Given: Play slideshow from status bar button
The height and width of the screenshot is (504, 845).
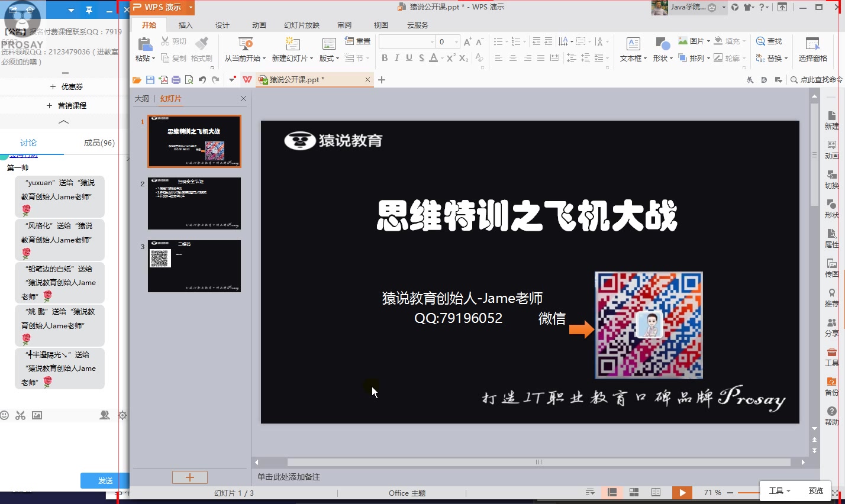Looking at the screenshot, I should [682, 492].
